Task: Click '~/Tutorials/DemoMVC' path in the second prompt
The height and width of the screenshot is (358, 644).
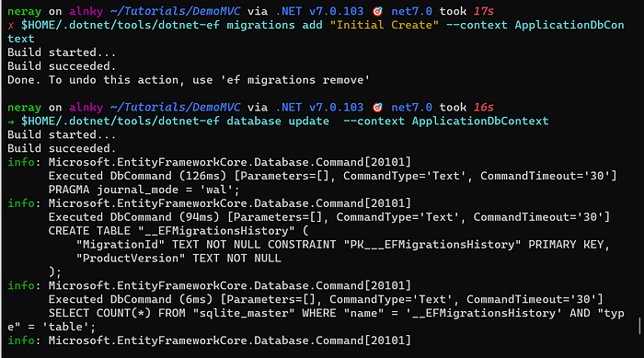Action: [176, 108]
